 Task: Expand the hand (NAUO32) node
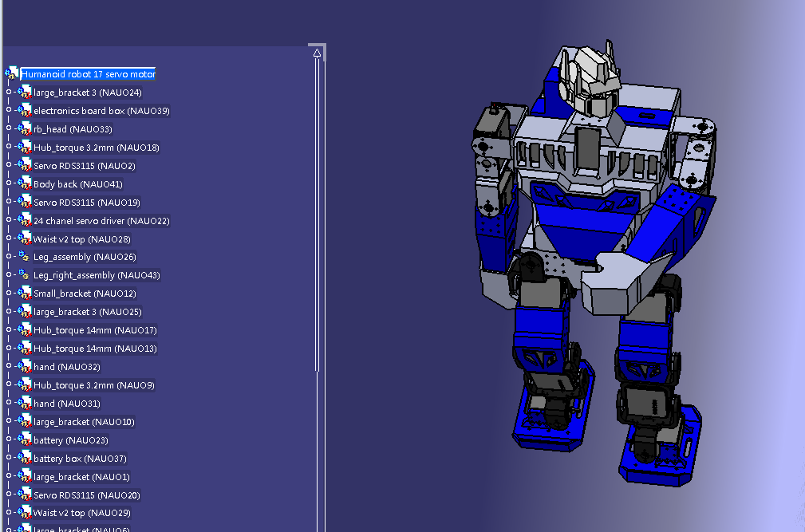tap(9, 366)
